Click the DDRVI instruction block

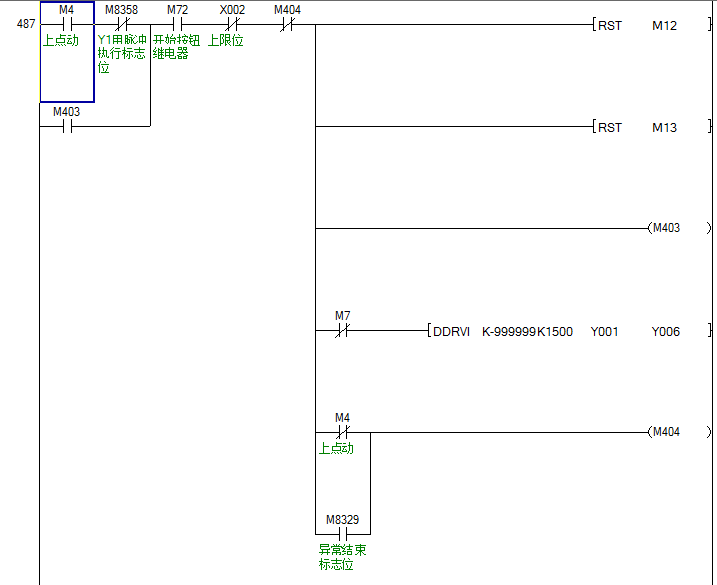tap(452, 331)
